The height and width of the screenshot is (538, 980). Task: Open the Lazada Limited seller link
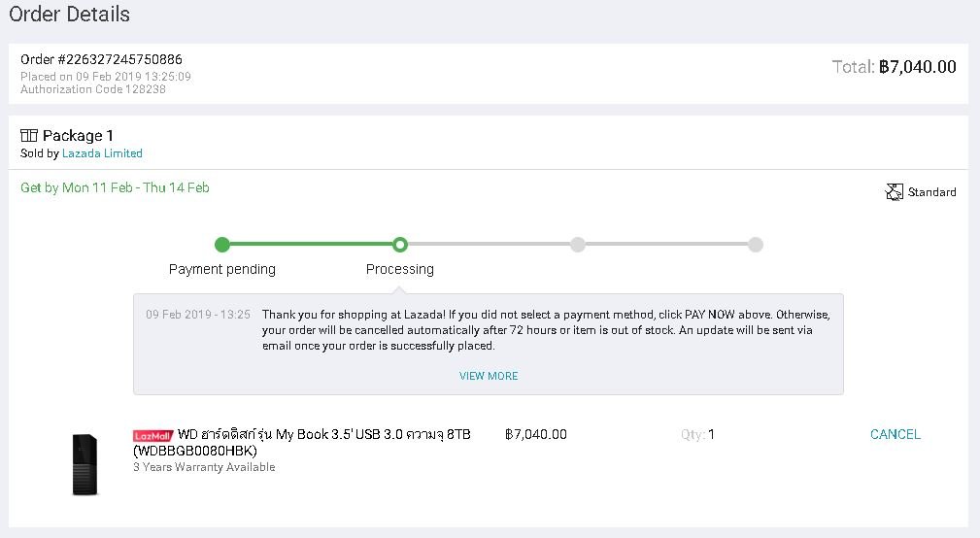(102, 153)
